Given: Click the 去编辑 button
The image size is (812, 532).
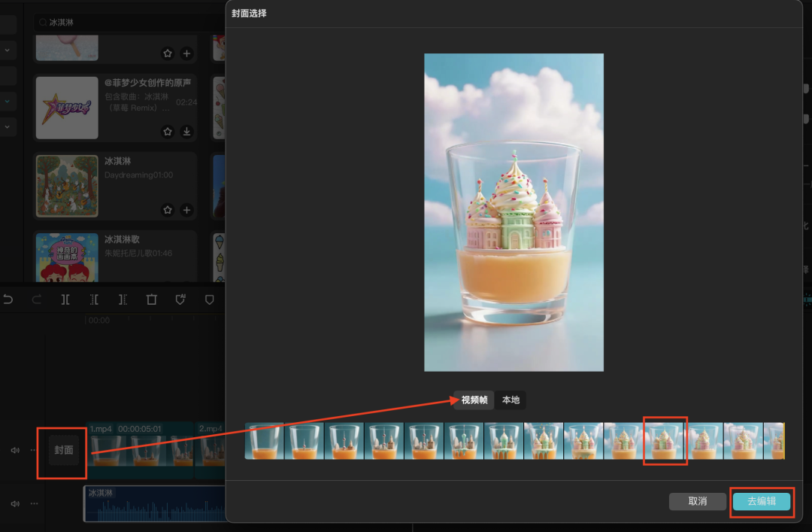Looking at the screenshot, I should (x=761, y=501).
